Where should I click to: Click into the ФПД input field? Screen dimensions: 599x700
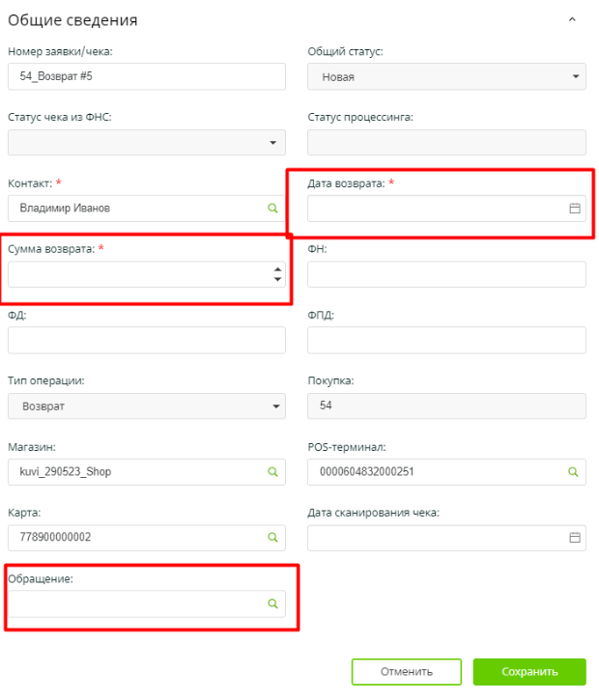point(446,340)
